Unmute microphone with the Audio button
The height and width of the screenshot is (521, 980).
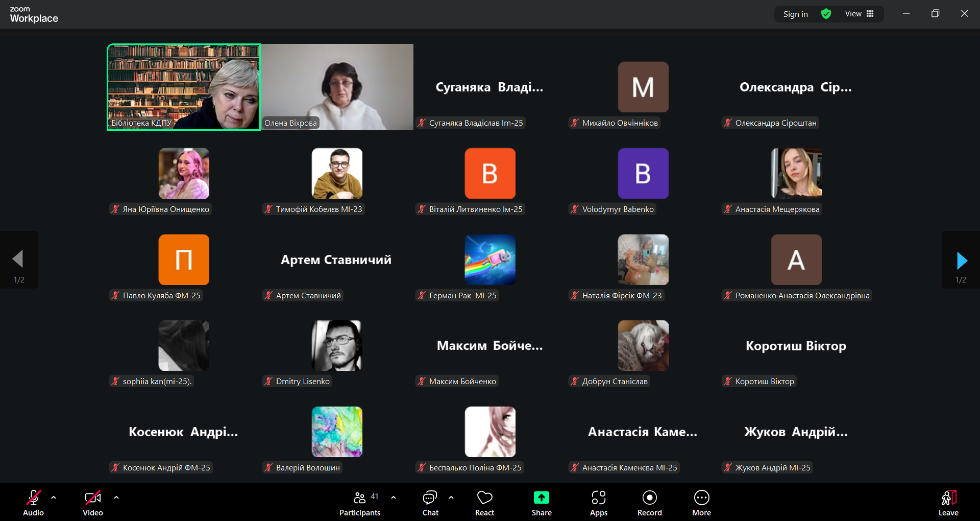33,498
